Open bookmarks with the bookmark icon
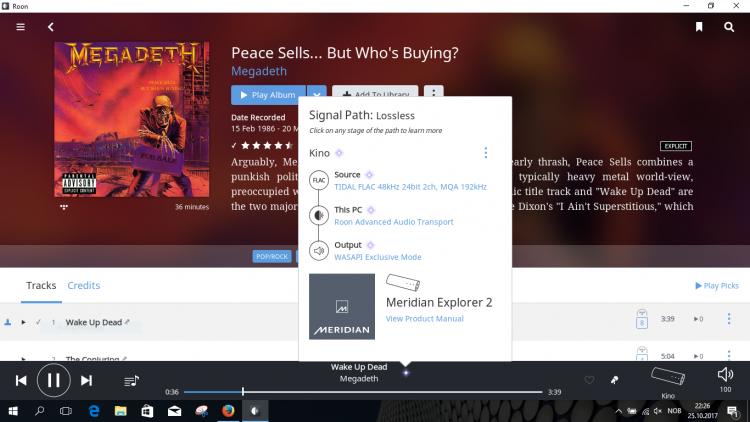The height and width of the screenshot is (422, 750). [699, 27]
